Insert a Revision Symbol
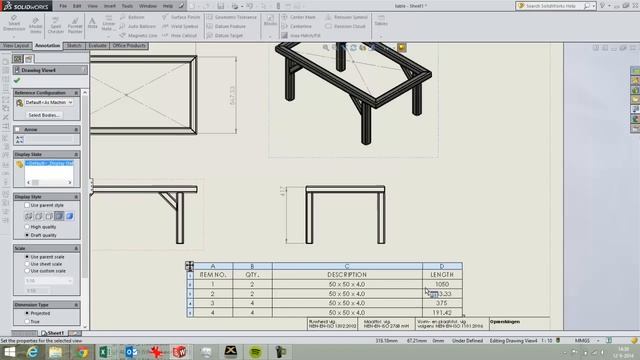 (x=346, y=17)
